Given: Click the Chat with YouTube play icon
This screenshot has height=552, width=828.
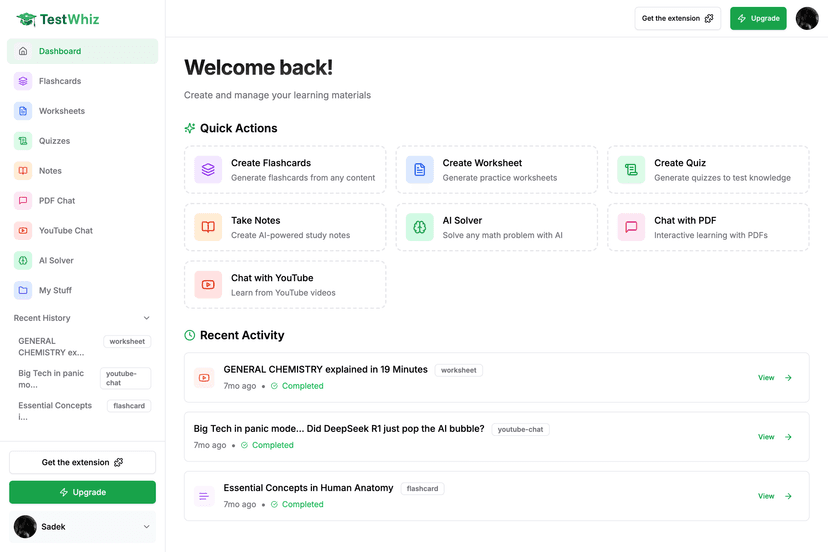Looking at the screenshot, I should (x=208, y=285).
